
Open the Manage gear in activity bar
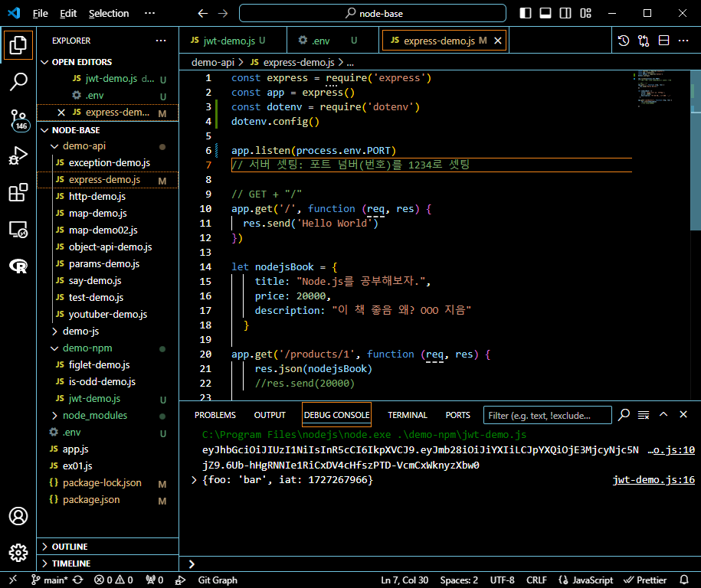(x=18, y=553)
